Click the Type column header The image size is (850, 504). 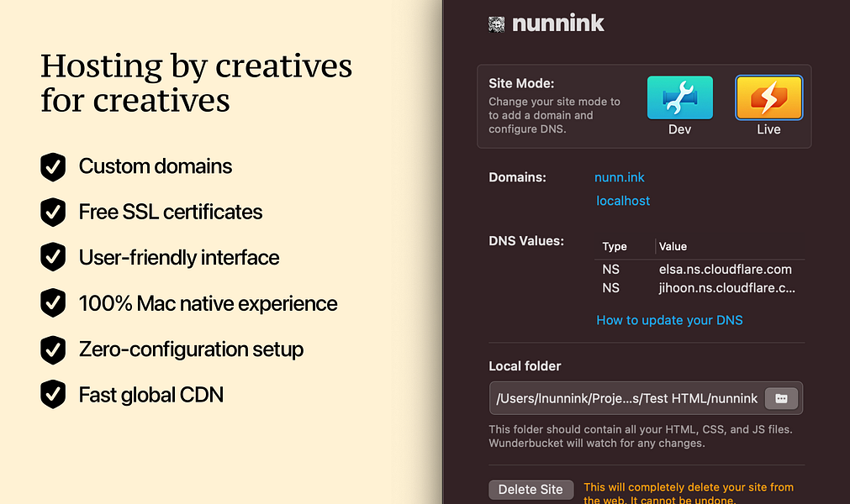coord(615,246)
